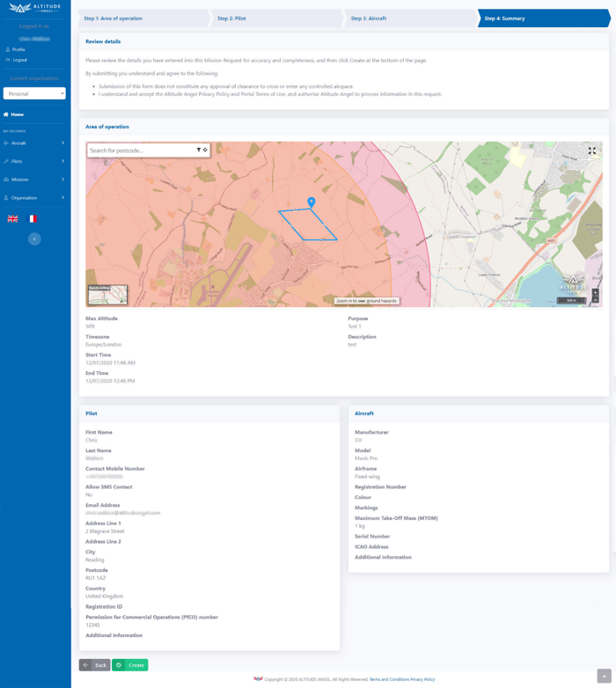Go to Step 2: Pilot
This screenshot has height=688, width=616.
(x=277, y=18)
